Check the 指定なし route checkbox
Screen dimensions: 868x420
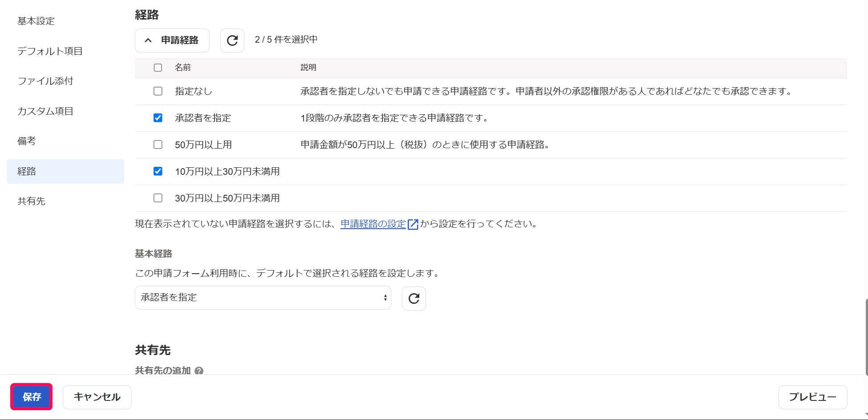[158, 91]
